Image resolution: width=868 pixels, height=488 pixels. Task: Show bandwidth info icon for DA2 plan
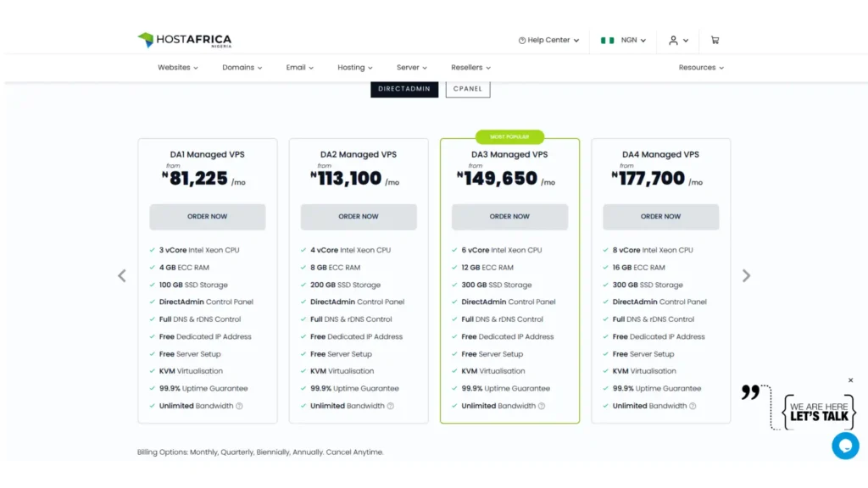coord(390,406)
